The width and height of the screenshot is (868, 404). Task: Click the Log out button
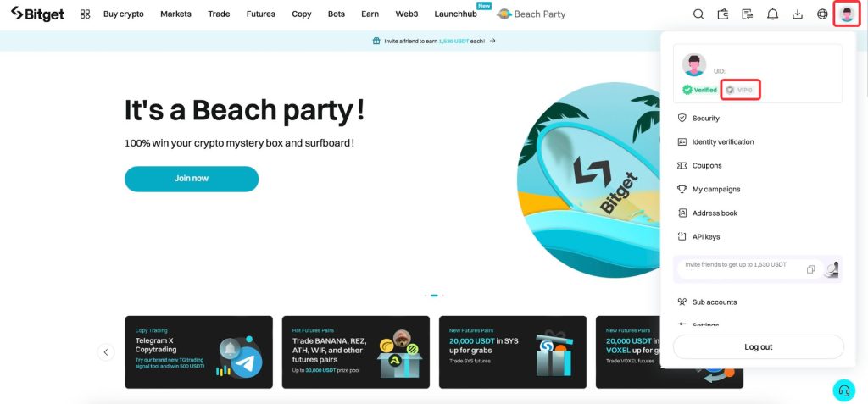[x=759, y=347]
